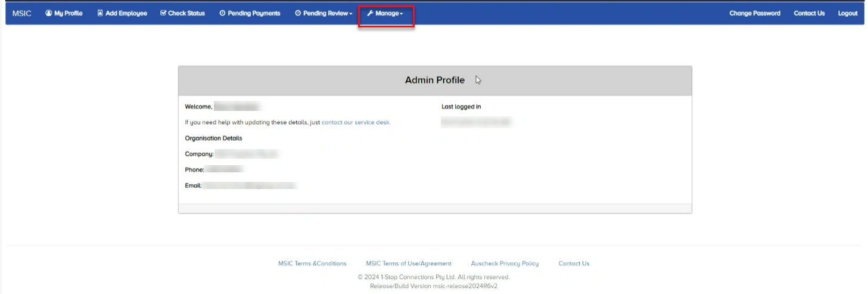Click the wrench icon next to Manage
868x294 pixels.
pyautogui.click(x=370, y=13)
